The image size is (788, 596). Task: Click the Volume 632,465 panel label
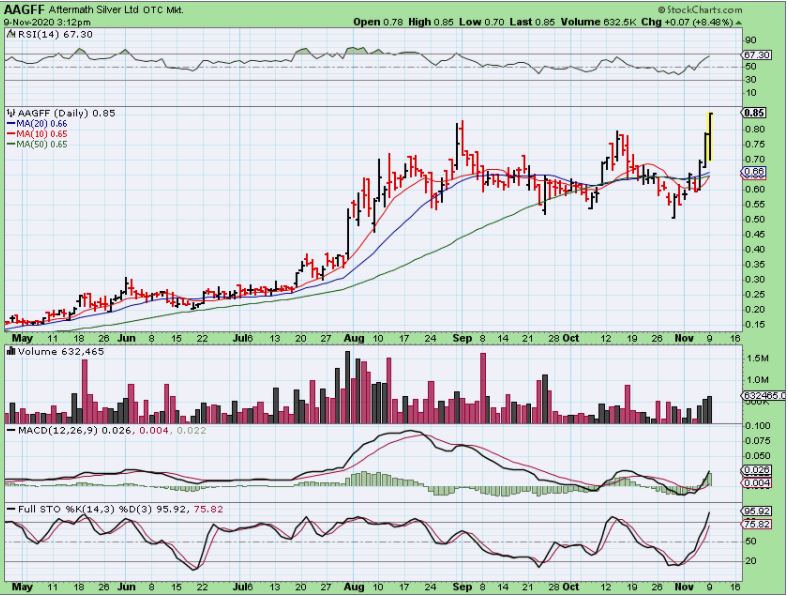(61, 351)
